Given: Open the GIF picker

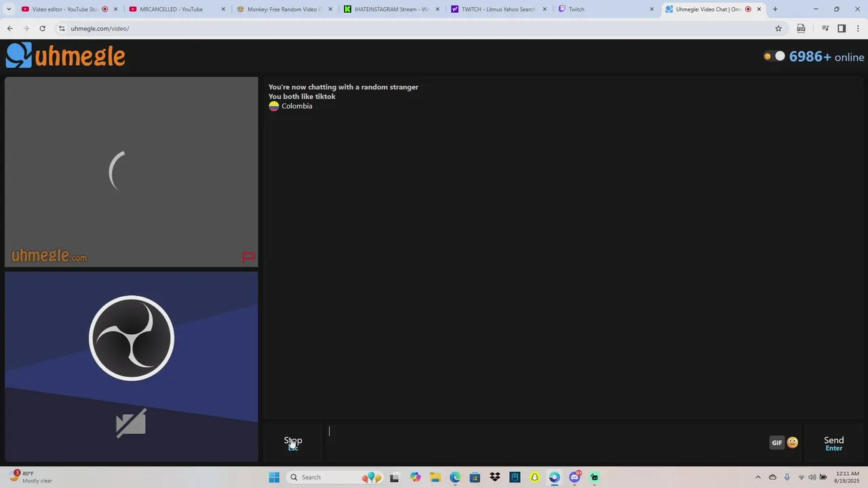Looking at the screenshot, I should 777,443.
